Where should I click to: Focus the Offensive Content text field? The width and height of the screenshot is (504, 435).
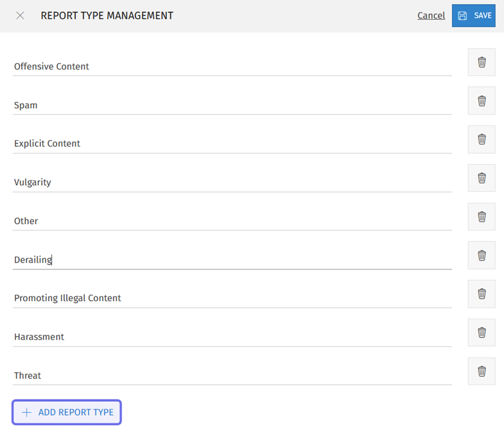click(x=232, y=66)
